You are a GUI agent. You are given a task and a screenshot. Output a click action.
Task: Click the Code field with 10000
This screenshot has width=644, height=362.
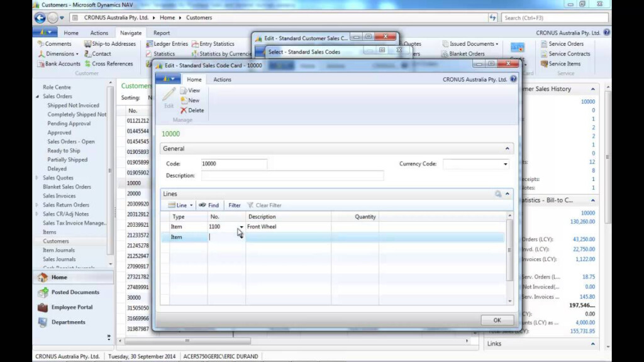(234, 164)
